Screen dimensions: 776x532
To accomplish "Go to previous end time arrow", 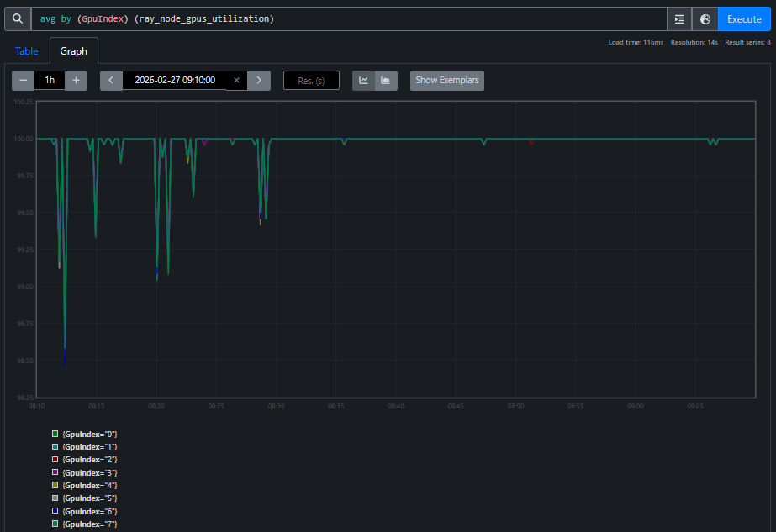I will (x=111, y=80).
